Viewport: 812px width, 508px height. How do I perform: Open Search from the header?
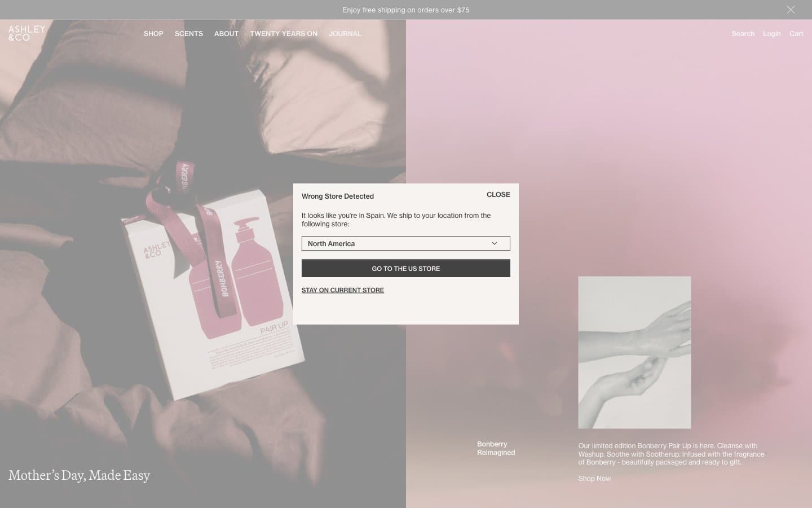[743, 34]
